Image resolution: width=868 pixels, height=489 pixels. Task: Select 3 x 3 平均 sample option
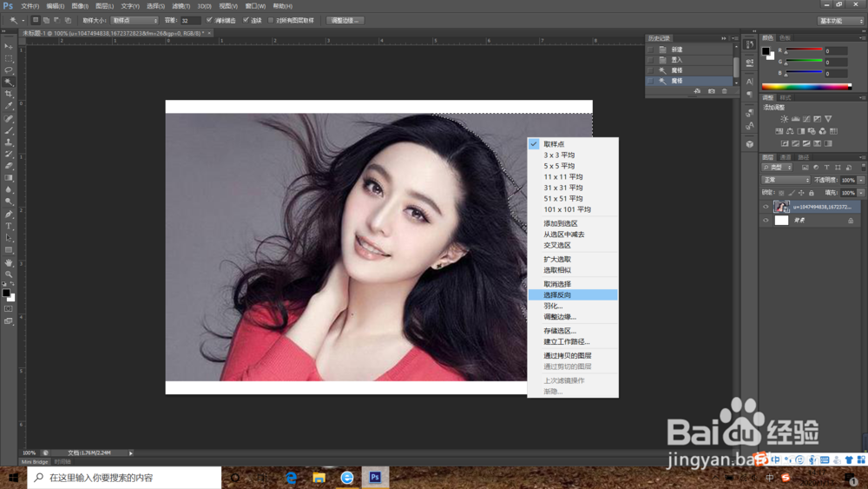click(573, 155)
